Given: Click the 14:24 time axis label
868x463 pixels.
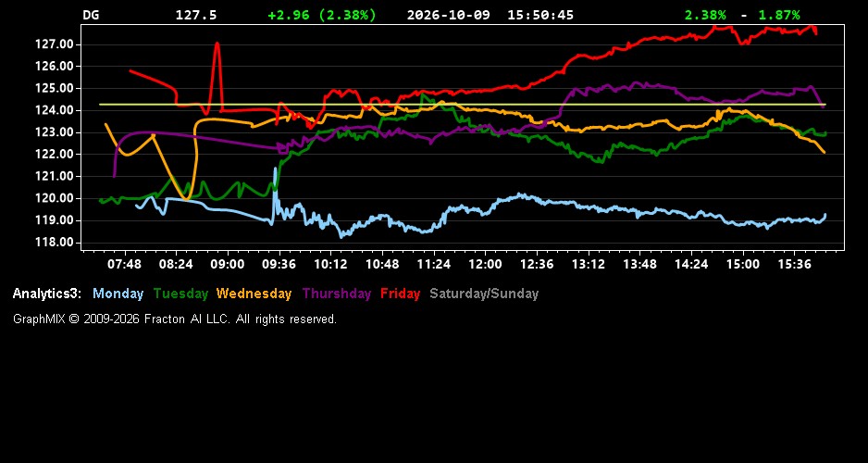Looking at the screenshot, I should tap(691, 264).
